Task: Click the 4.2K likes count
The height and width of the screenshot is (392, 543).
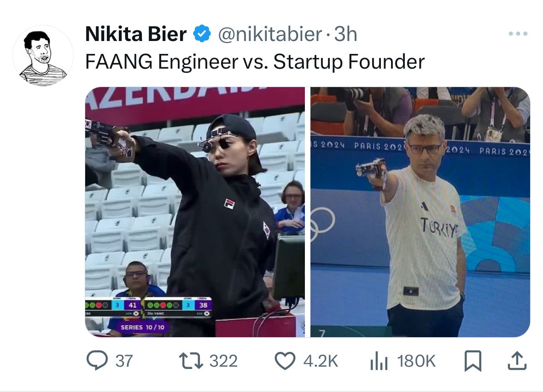Action: 321,361
